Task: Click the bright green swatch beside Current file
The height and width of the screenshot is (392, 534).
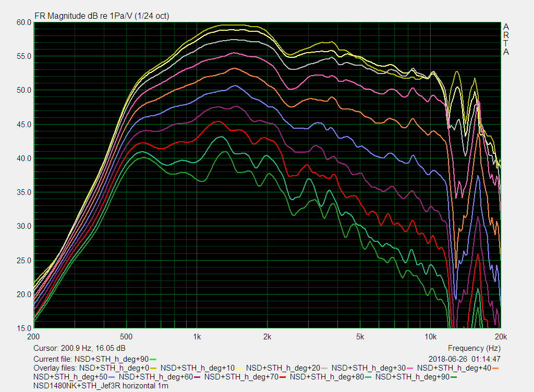Action: 153,359
